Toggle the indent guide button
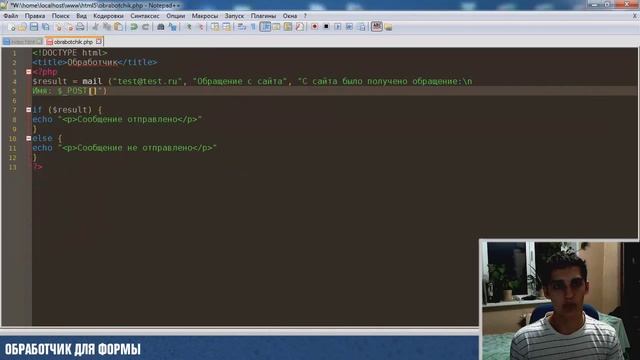 point(265,27)
